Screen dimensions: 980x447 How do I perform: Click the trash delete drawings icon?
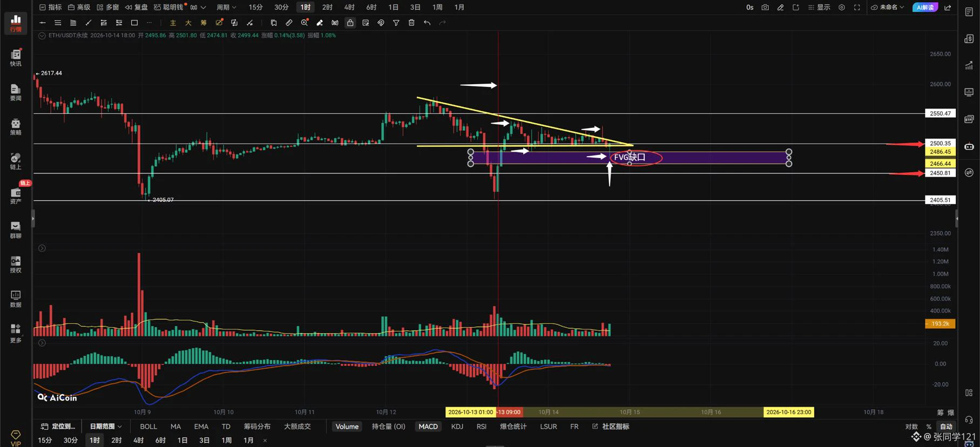pyautogui.click(x=411, y=23)
